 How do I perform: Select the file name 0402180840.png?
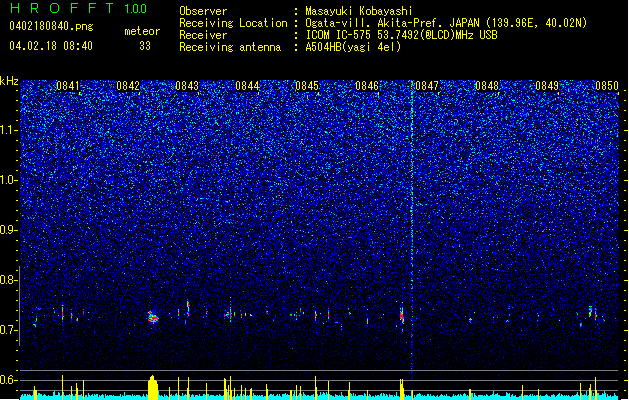(x=51, y=26)
